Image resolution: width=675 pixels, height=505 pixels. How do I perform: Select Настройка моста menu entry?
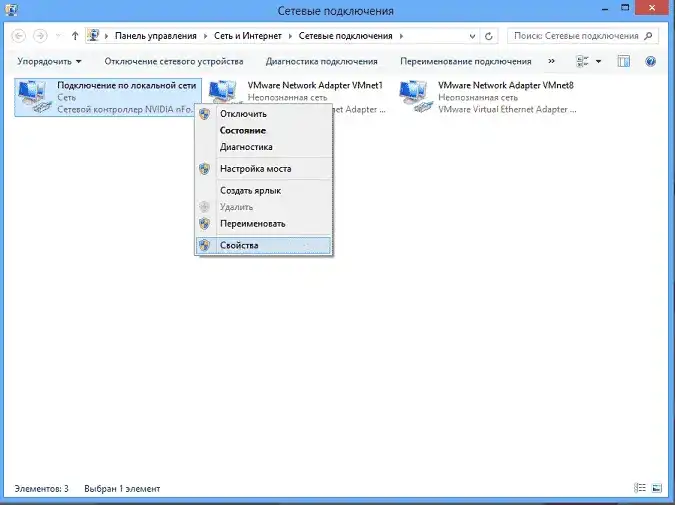tap(263, 169)
